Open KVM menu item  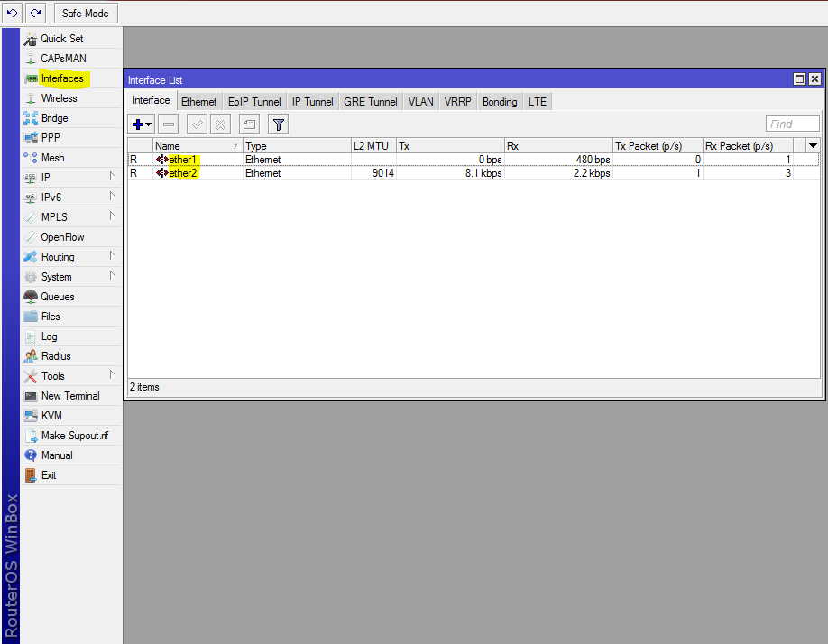[71, 416]
